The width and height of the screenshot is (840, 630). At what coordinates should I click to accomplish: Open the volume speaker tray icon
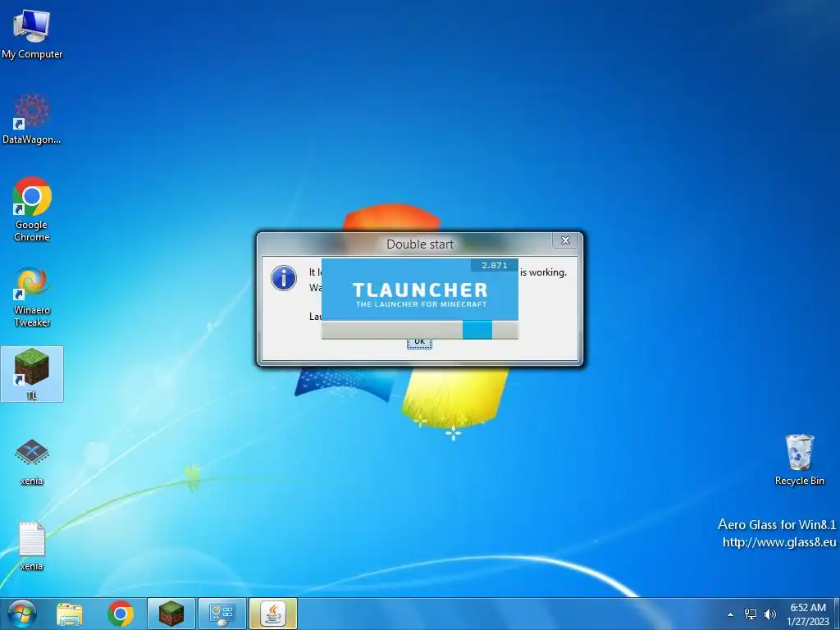[769, 614]
